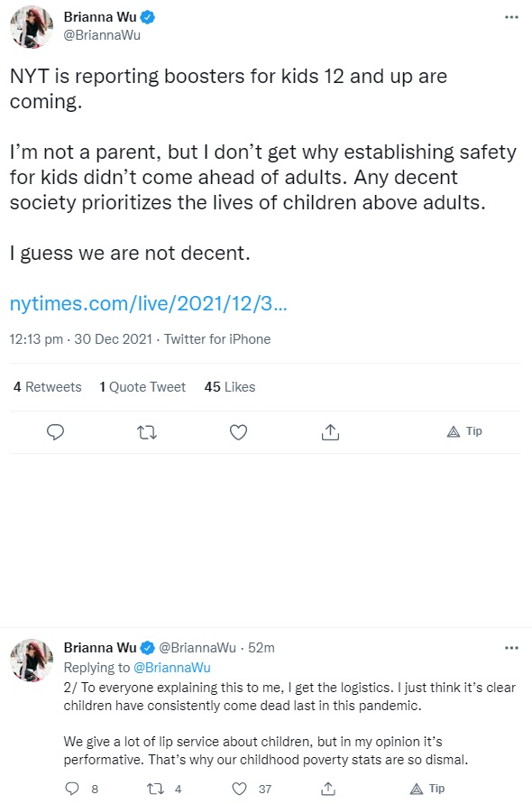Open more options menu on reply tweet
This screenshot has width=532, height=804.
511,648
